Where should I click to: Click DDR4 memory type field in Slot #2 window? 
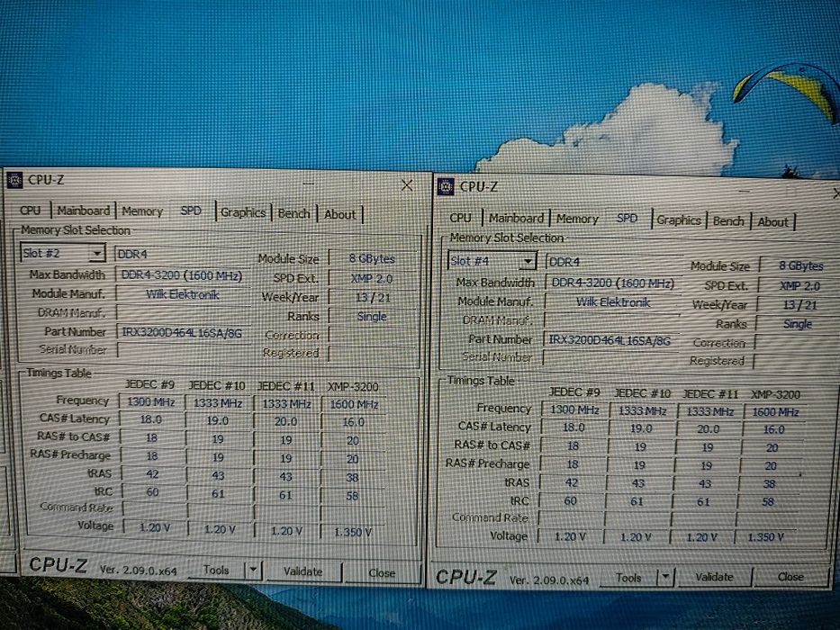coord(182,254)
